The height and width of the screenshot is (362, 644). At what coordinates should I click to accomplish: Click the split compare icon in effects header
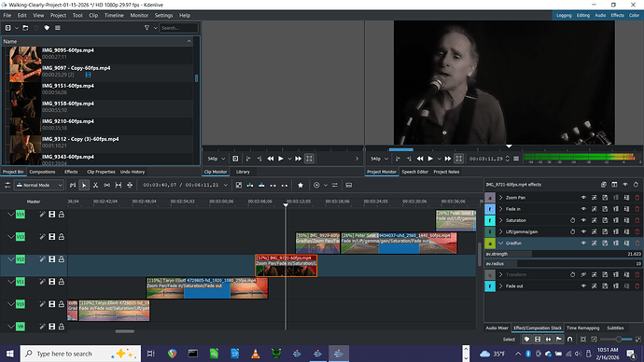coord(614,185)
